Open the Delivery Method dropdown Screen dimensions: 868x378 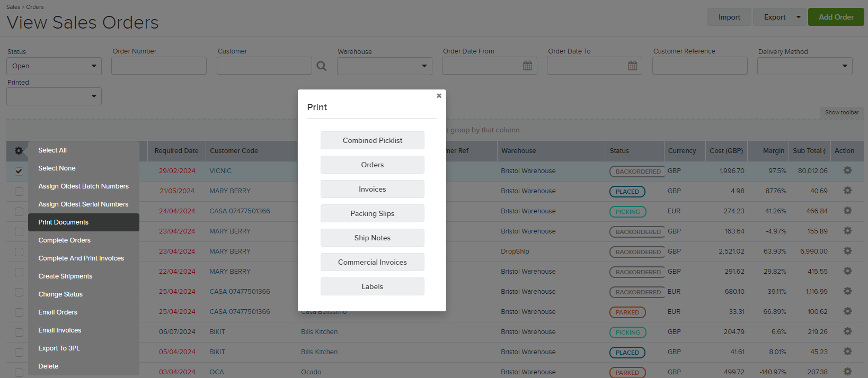coord(805,66)
